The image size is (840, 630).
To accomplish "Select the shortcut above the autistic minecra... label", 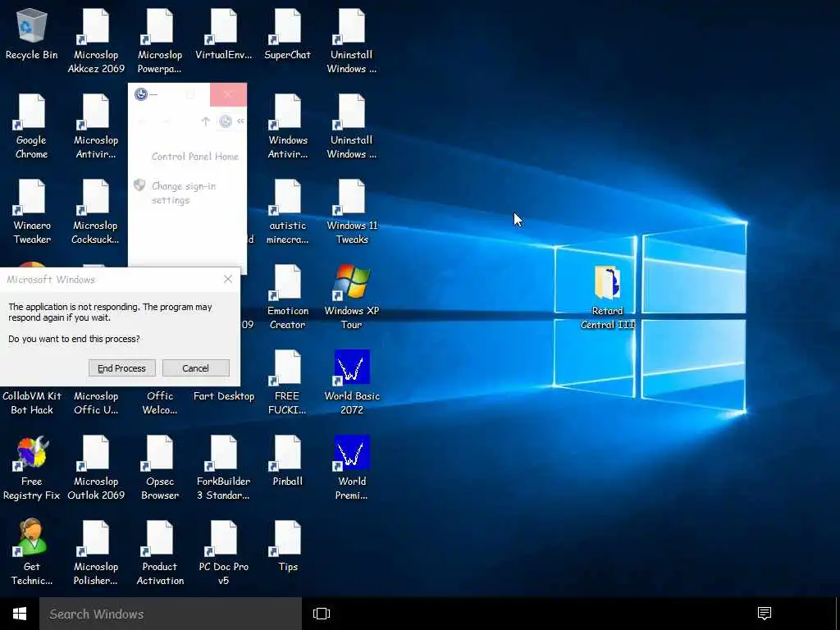I will 288,197.
